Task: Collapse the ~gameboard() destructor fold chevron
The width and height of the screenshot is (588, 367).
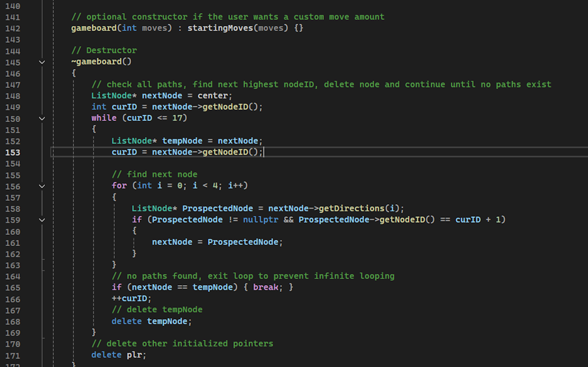Action: click(42, 62)
